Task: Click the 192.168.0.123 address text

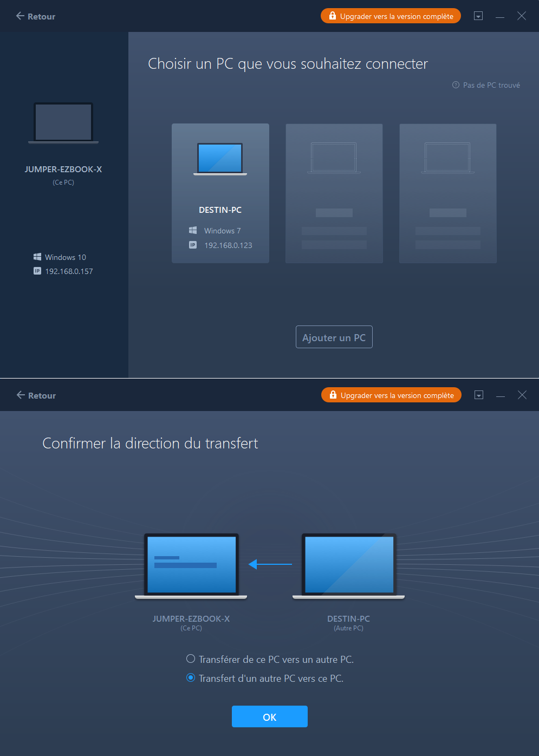Action: [228, 245]
